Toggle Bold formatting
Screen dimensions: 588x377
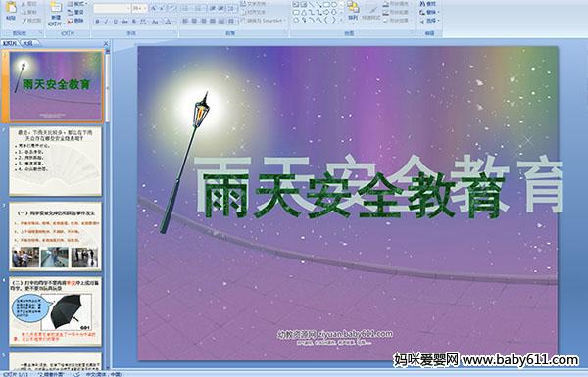[x=98, y=22]
